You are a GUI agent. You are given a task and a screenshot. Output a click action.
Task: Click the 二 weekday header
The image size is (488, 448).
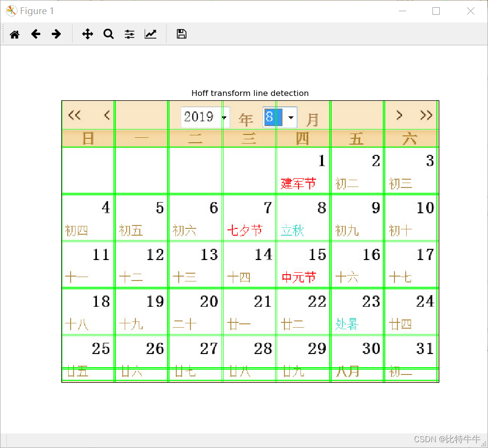[x=195, y=138]
